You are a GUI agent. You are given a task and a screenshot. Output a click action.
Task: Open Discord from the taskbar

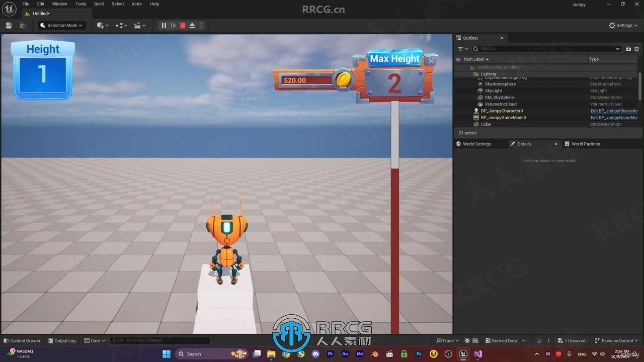coord(315,354)
